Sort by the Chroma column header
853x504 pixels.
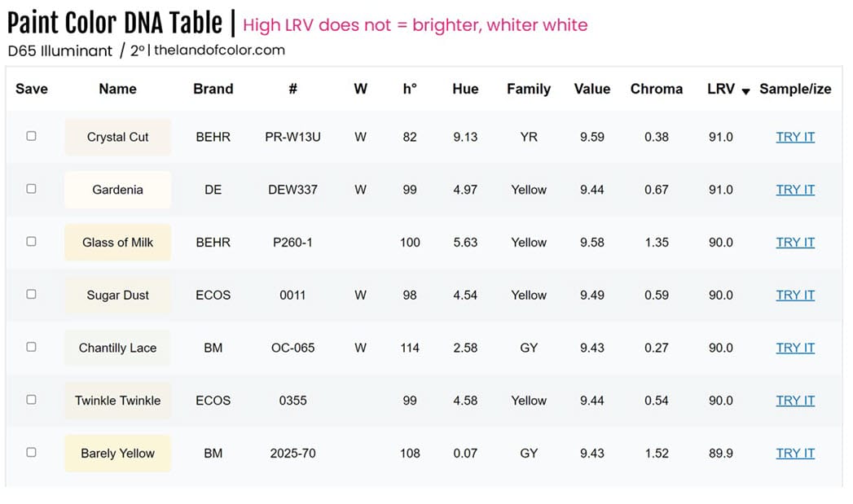[657, 90]
